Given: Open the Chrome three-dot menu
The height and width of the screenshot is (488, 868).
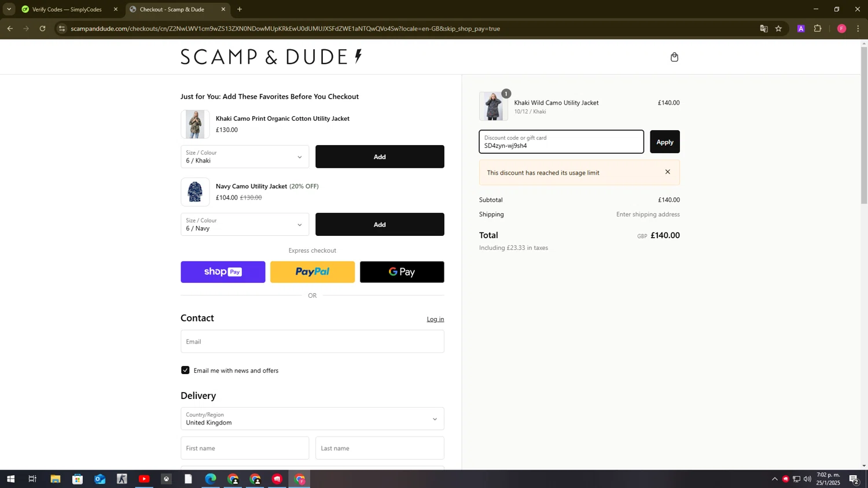Looking at the screenshot, I should point(858,28).
